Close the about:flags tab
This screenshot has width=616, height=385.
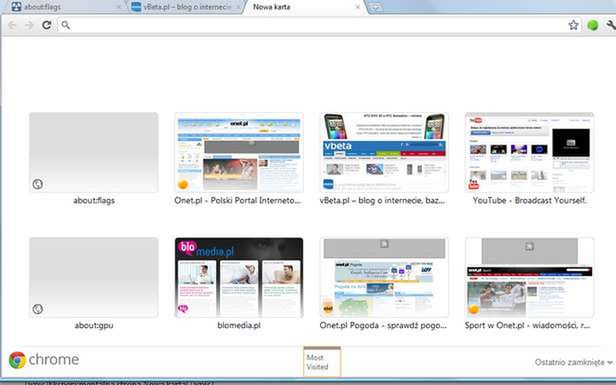point(119,7)
